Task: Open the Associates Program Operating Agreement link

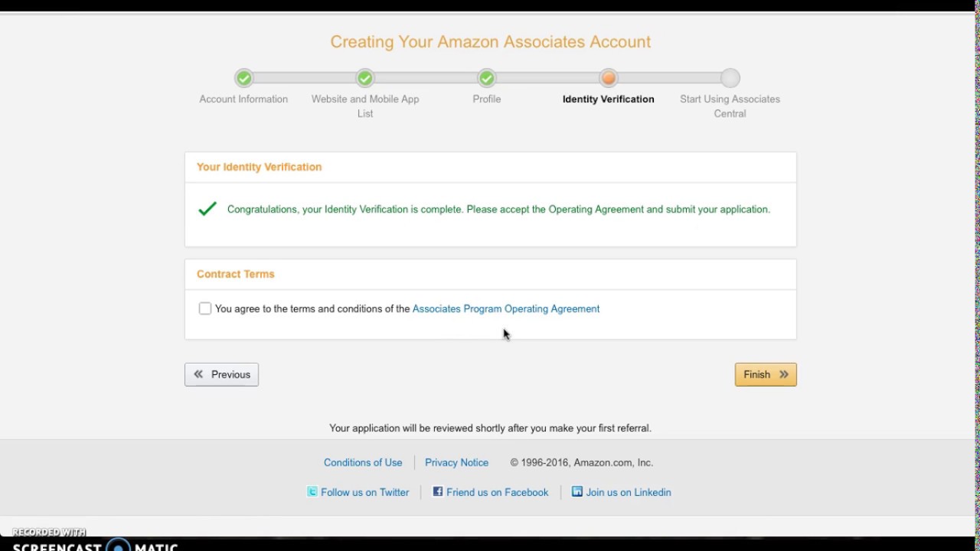Action: (505, 309)
